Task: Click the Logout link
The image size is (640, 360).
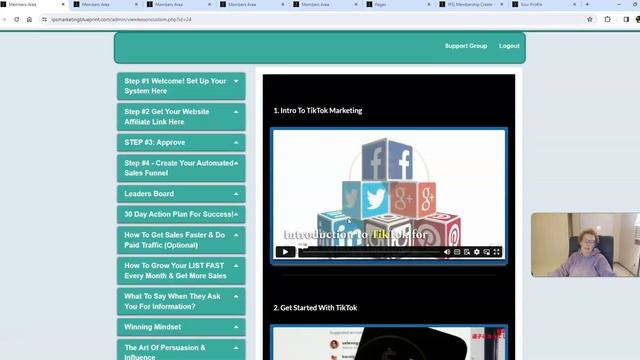Action: pos(509,46)
